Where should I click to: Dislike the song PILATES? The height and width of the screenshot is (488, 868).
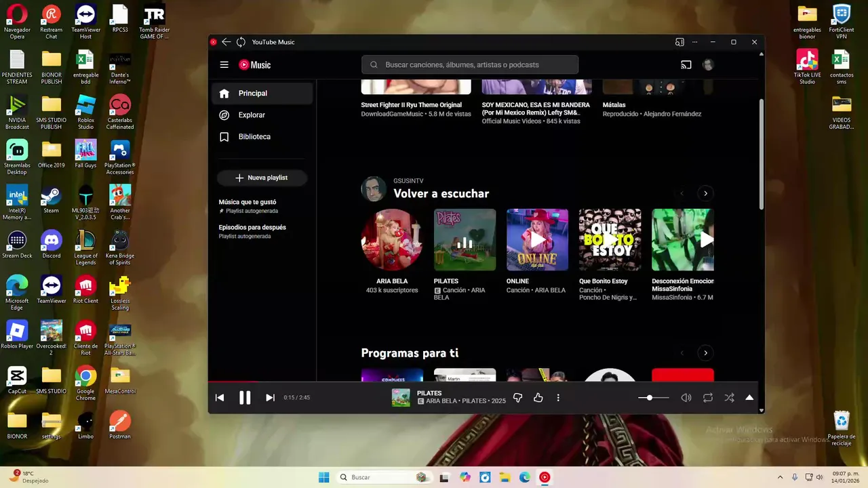[x=517, y=398]
